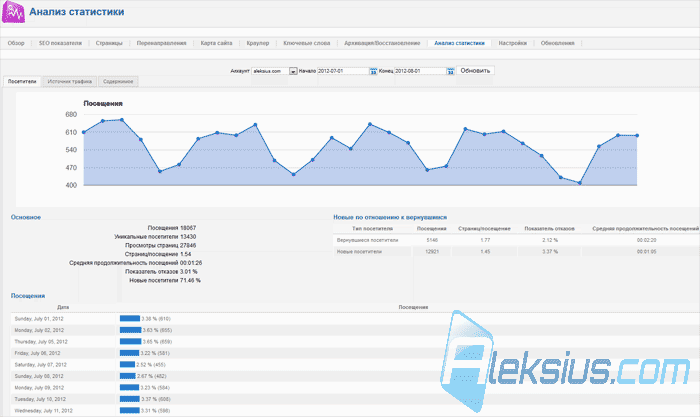Open the start date calendar picker icon
Image resolution: width=700 pixels, height=417 pixels.
pos(373,71)
